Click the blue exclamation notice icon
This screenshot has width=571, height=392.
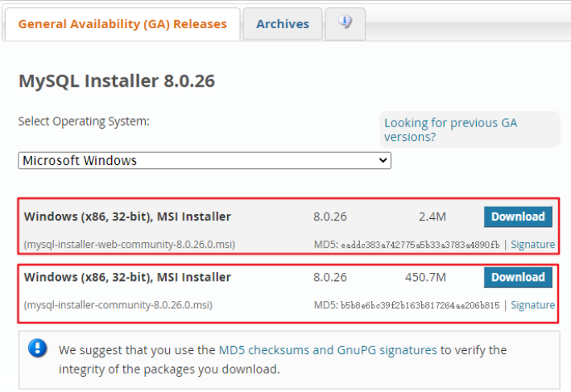pyautogui.click(x=38, y=348)
